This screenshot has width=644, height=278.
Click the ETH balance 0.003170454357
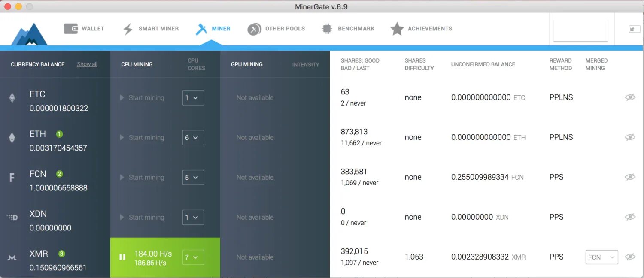tap(58, 148)
